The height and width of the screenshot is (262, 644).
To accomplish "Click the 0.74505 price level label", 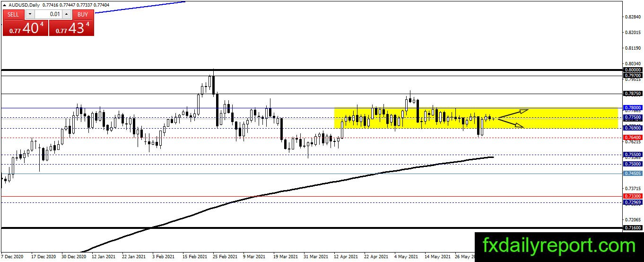I will tap(632, 174).
